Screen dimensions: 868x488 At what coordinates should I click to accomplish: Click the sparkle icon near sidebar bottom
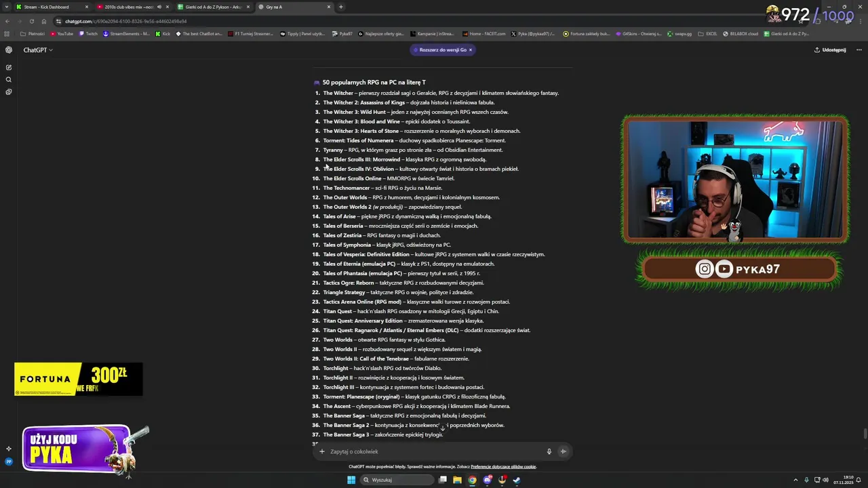(x=9, y=449)
